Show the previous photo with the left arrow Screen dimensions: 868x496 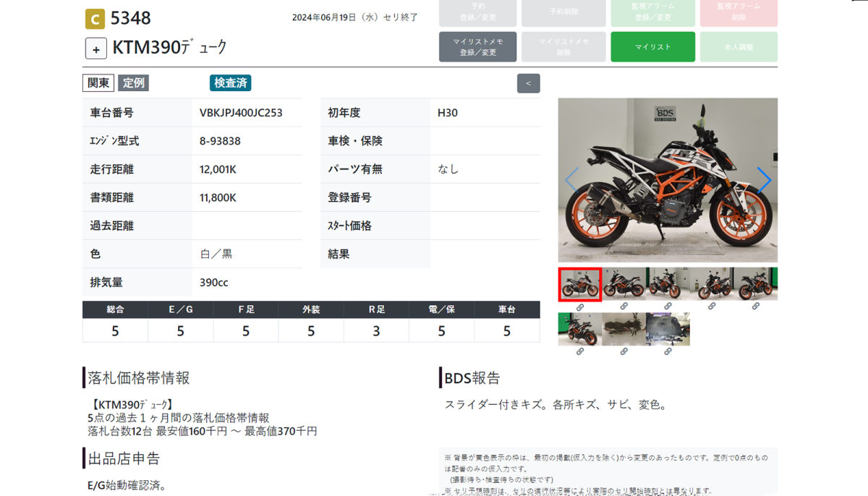571,180
